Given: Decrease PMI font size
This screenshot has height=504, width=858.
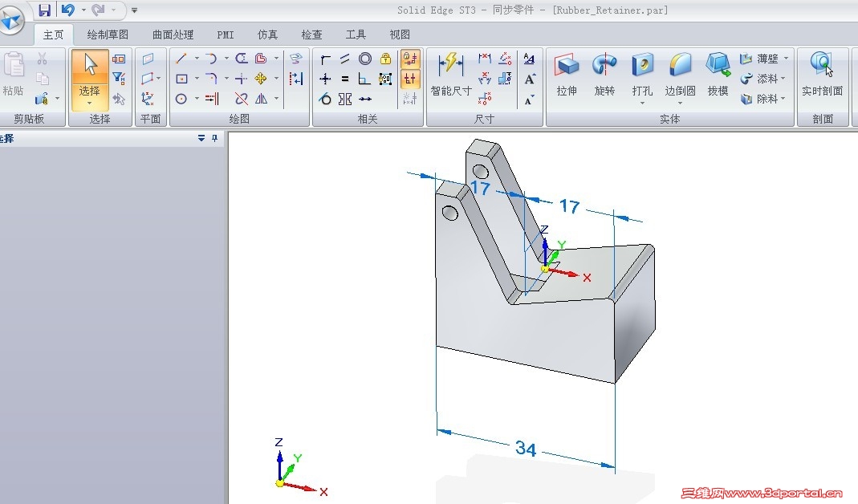Looking at the screenshot, I should (x=529, y=100).
